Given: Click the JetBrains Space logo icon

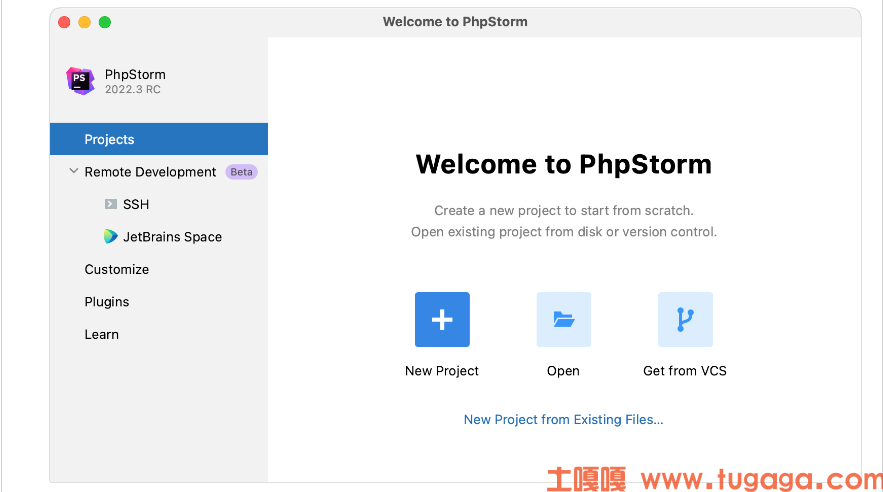Looking at the screenshot, I should [x=110, y=236].
